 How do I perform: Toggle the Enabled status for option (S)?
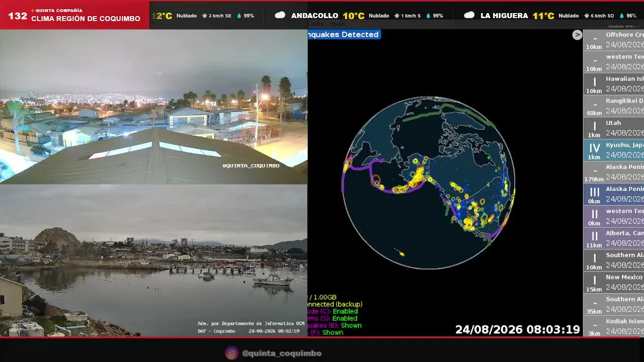point(345,318)
